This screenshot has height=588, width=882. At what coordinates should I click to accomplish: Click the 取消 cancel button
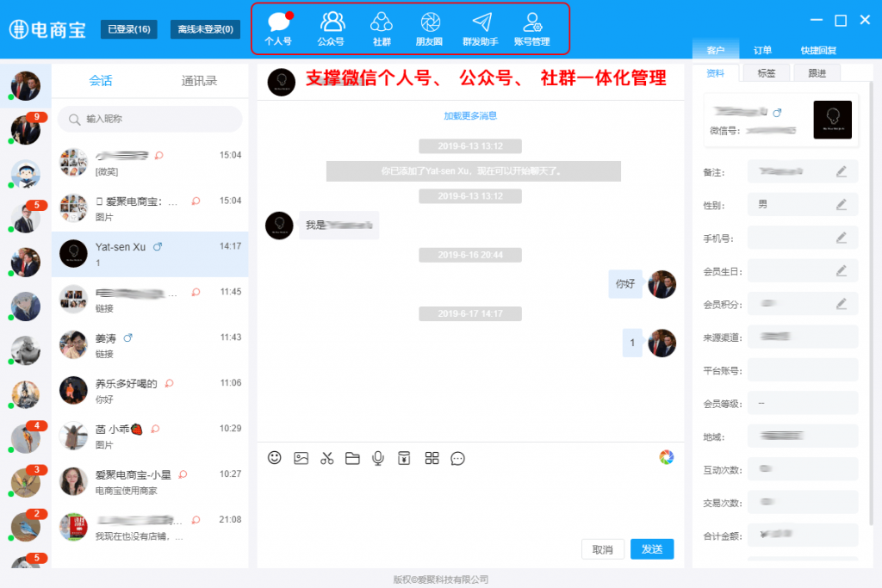click(x=602, y=549)
